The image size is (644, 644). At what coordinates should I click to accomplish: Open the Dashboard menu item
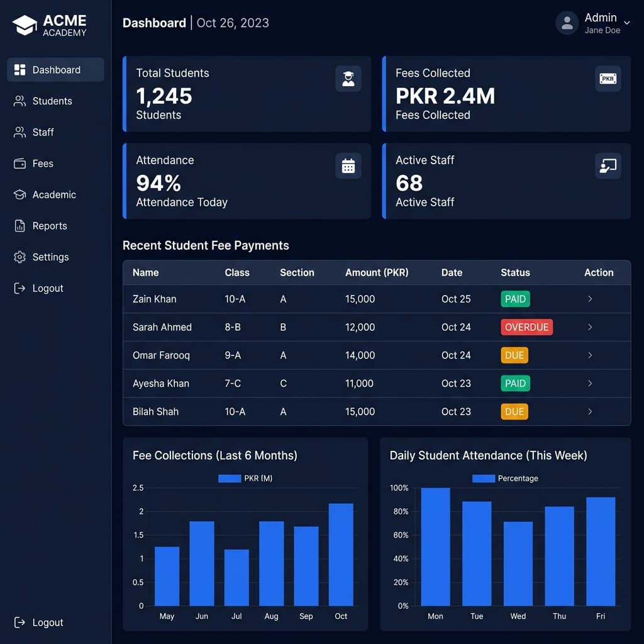[55, 70]
